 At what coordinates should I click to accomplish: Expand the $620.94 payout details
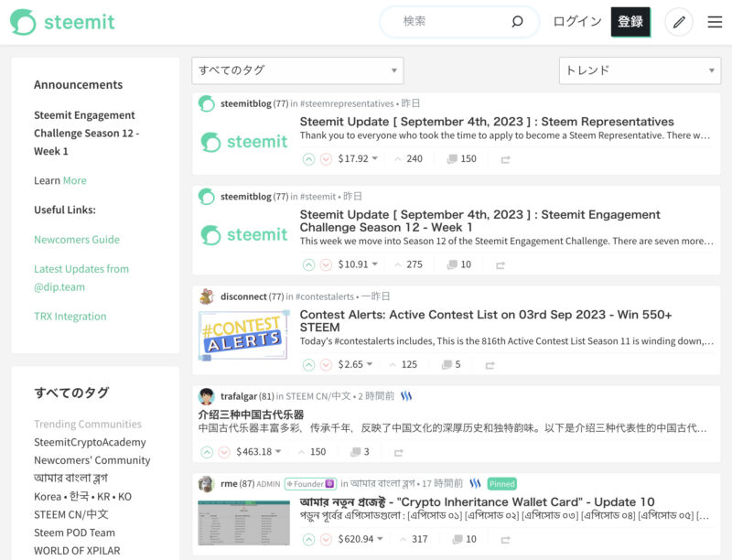tap(361, 539)
